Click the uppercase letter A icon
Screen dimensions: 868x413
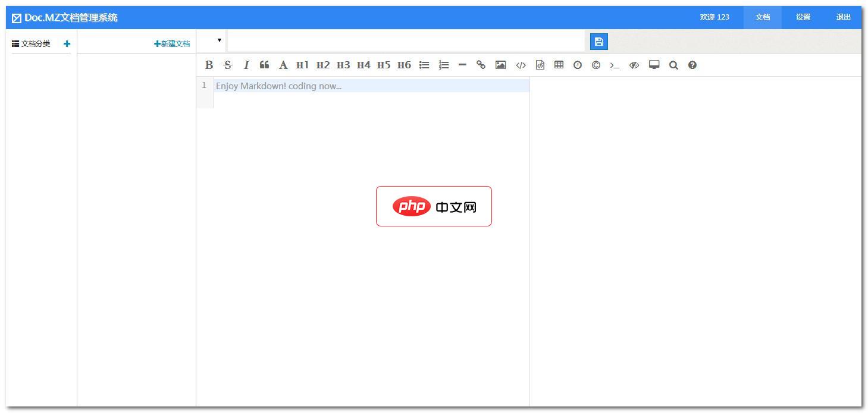(283, 65)
